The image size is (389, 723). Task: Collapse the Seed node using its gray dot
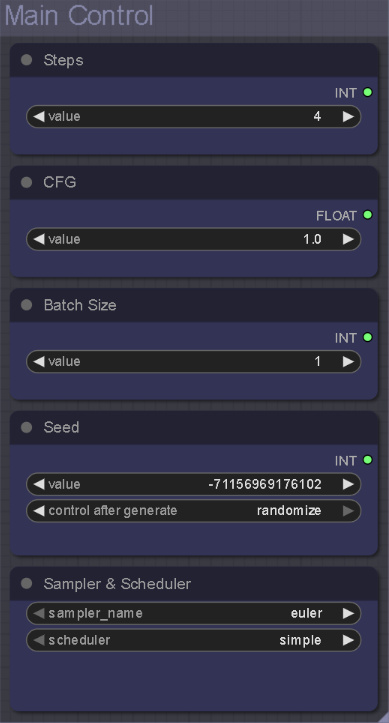[x=27, y=427]
